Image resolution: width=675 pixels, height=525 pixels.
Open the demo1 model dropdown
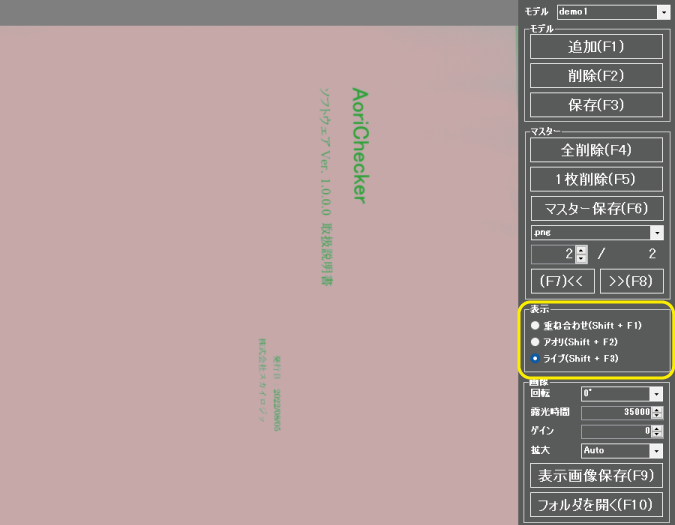click(x=663, y=12)
